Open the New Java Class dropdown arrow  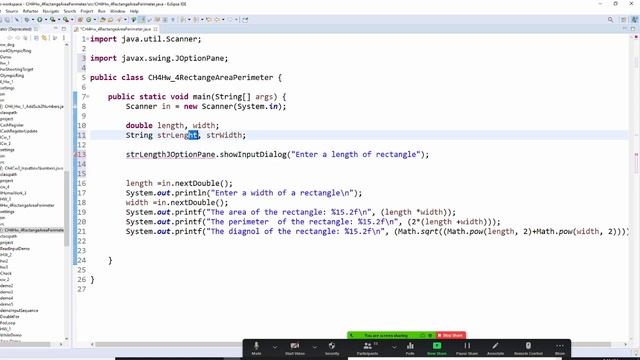click(95, 20)
